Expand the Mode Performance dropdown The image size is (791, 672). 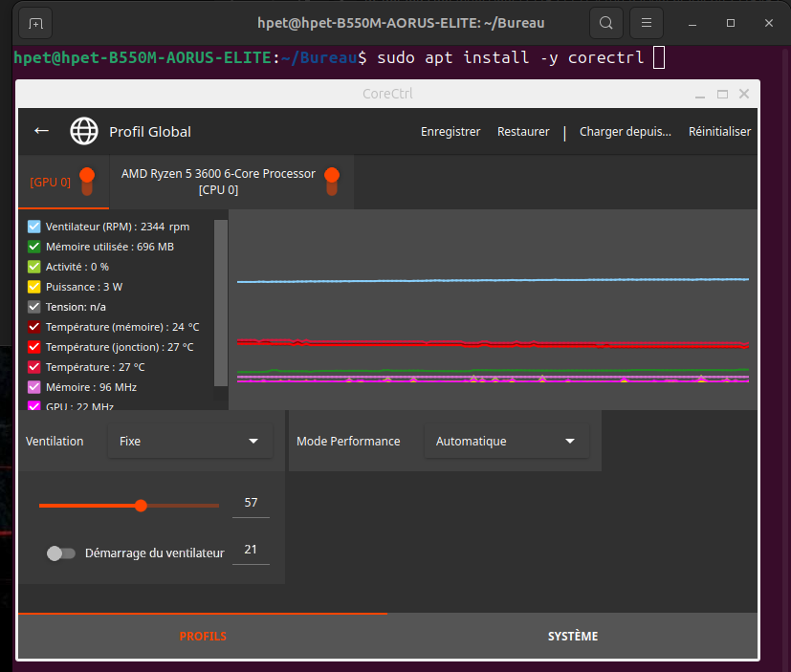(x=506, y=442)
